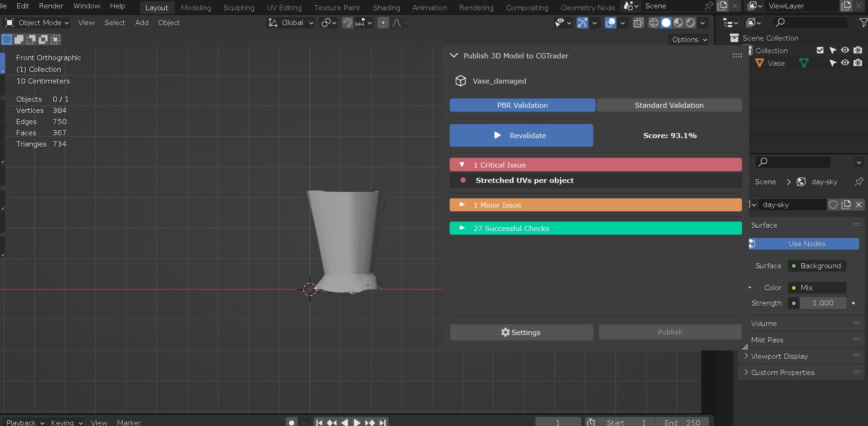This screenshot has width=868, height=426.
Task: Toggle Vase selectable arrow icon
Action: point(833,63)
